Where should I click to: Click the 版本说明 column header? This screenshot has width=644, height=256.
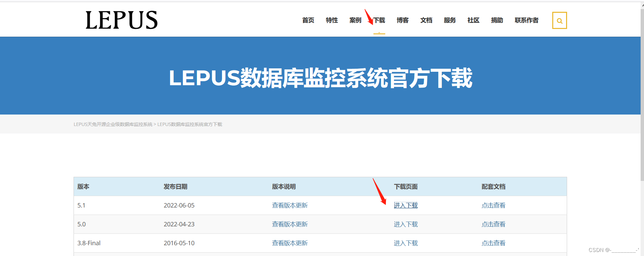coord(284,187)
